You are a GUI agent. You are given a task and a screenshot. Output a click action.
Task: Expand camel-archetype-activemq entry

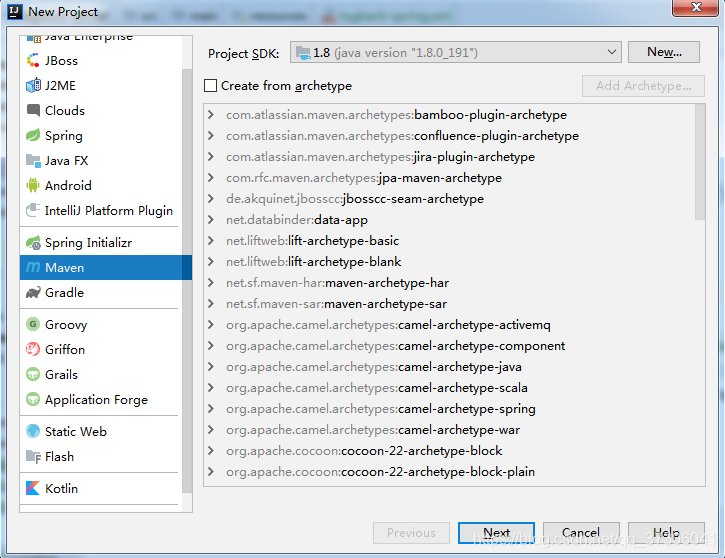[211, 325]
